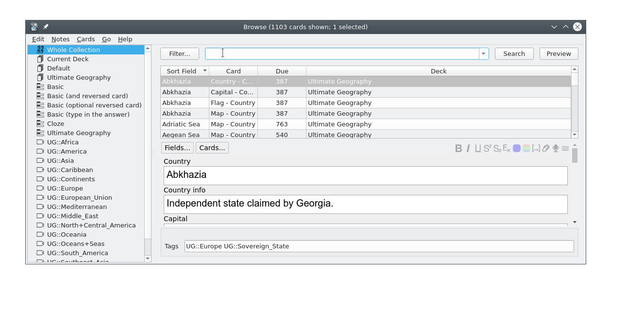Open the Notes menu
Viewport: 644px width, 313px height.
tap(60, 39)
